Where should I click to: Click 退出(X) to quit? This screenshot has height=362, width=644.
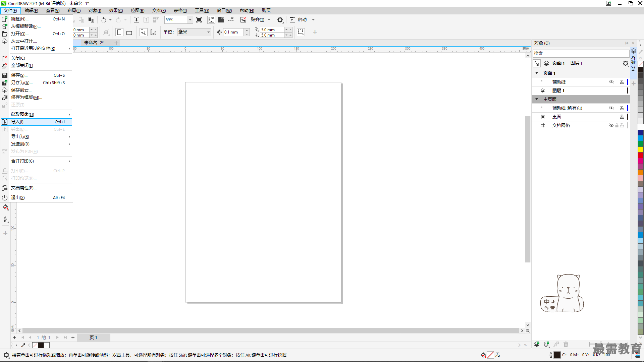(36, 198)
